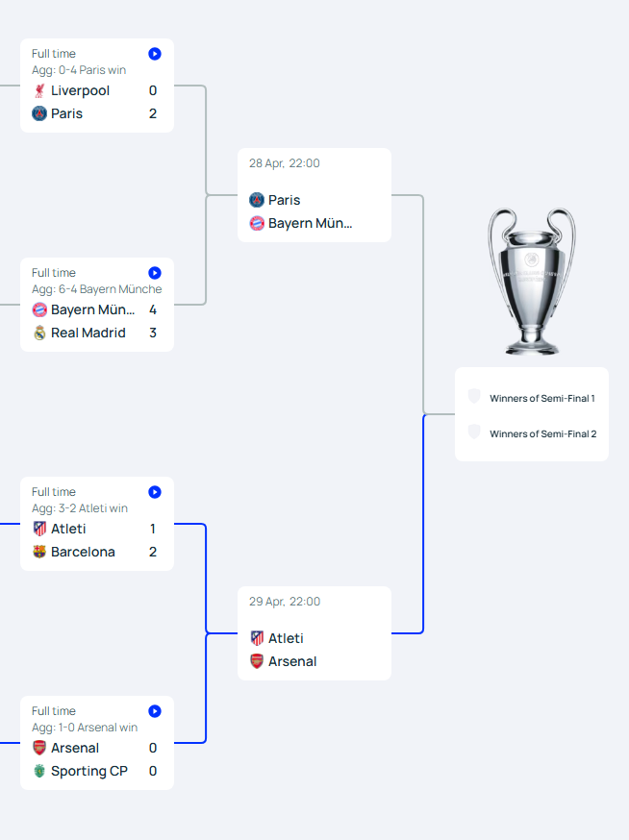Click the Barcelona club crest icon

(39, 552)
